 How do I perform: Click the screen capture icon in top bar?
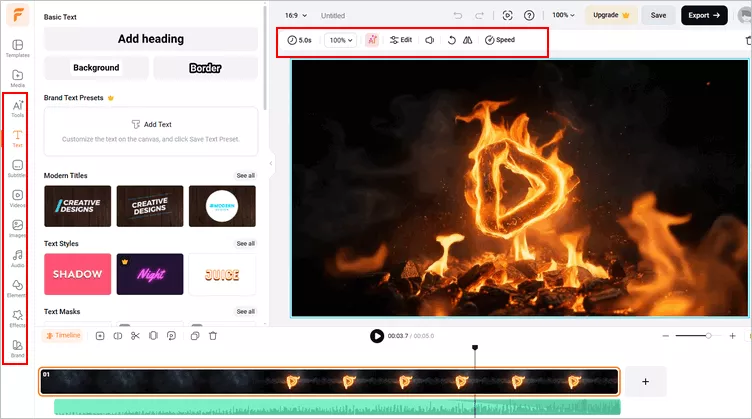click(507, 15)
